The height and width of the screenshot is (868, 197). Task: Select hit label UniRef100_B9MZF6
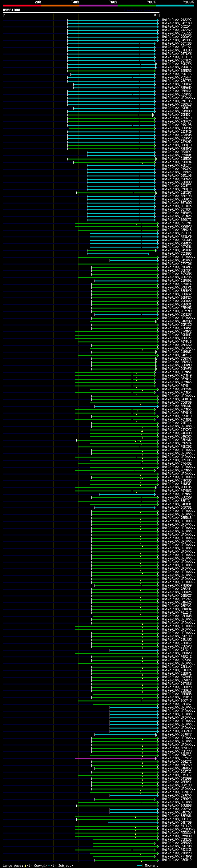point(177,64)
